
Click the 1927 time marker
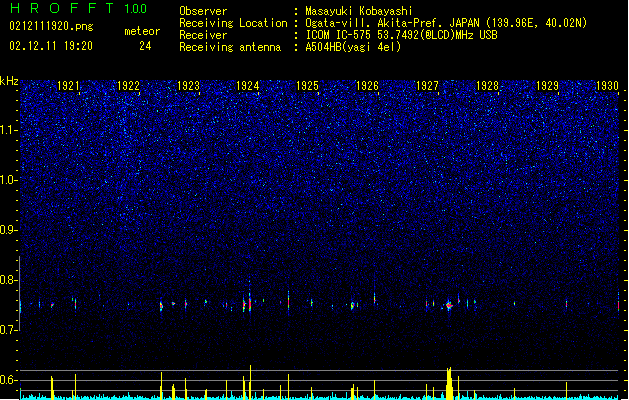point(427,86)
